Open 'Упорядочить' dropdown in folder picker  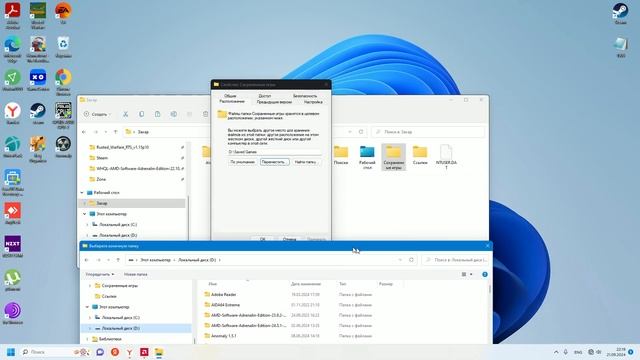(x=100, y=274)
